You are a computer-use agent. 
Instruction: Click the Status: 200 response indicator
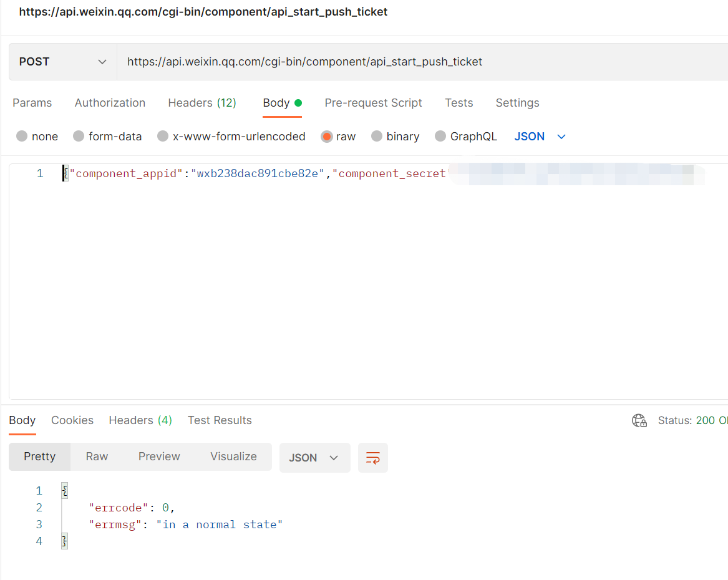tap(692, 420)
